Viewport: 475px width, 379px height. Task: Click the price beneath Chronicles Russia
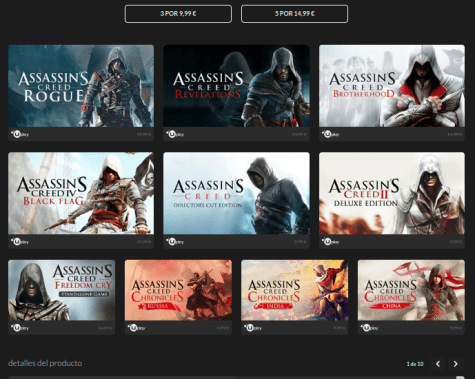pyautogui.click(x=223, y=328)
